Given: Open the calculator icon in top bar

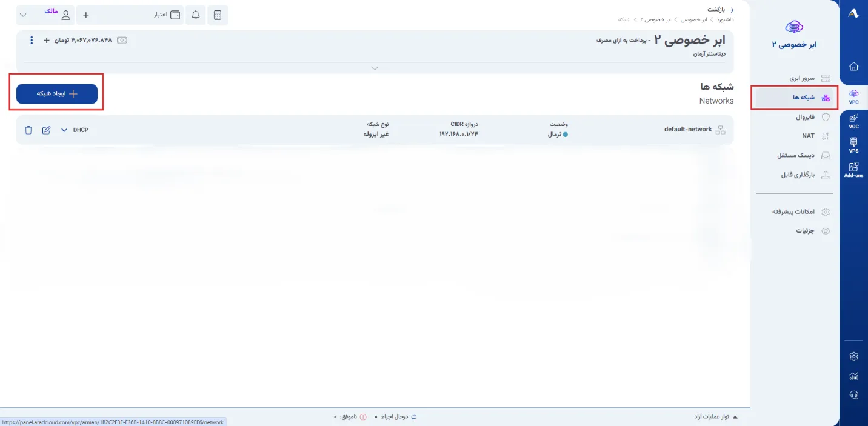Looking at the screenshot, I should coord(218,15).
